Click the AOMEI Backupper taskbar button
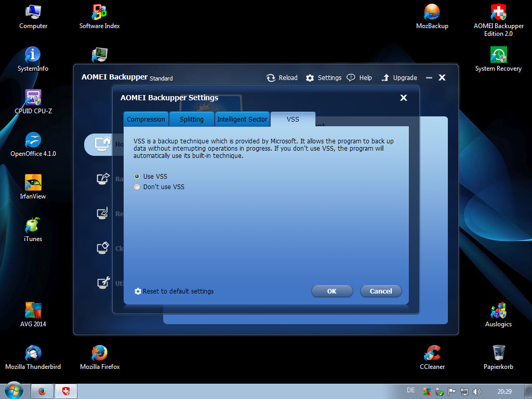This screenshot has width=532, height=399. pos(66,392)
